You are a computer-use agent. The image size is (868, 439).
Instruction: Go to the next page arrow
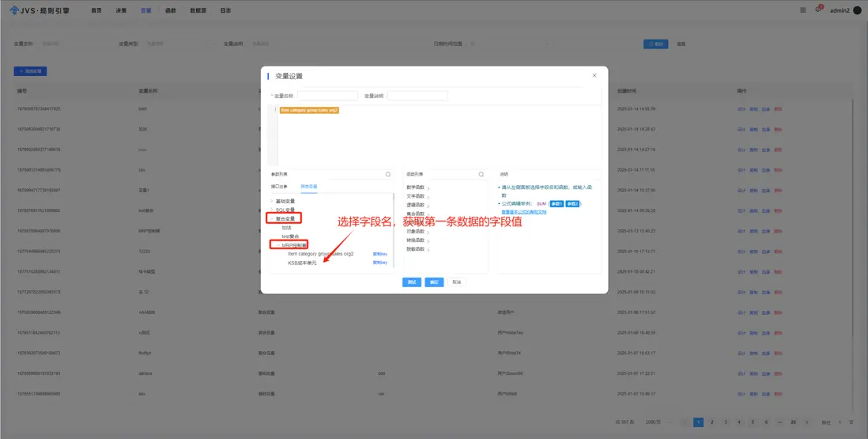807,422
